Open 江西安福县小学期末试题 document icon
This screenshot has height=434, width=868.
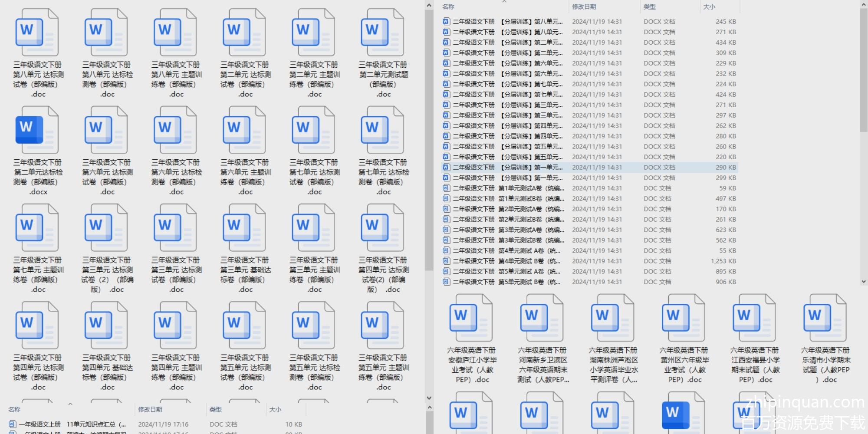[754, 318]
